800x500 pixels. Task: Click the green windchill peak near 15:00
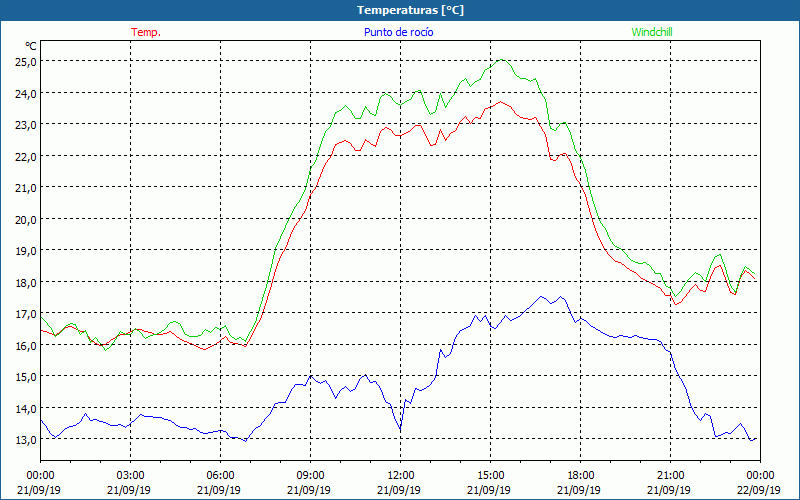502,60
